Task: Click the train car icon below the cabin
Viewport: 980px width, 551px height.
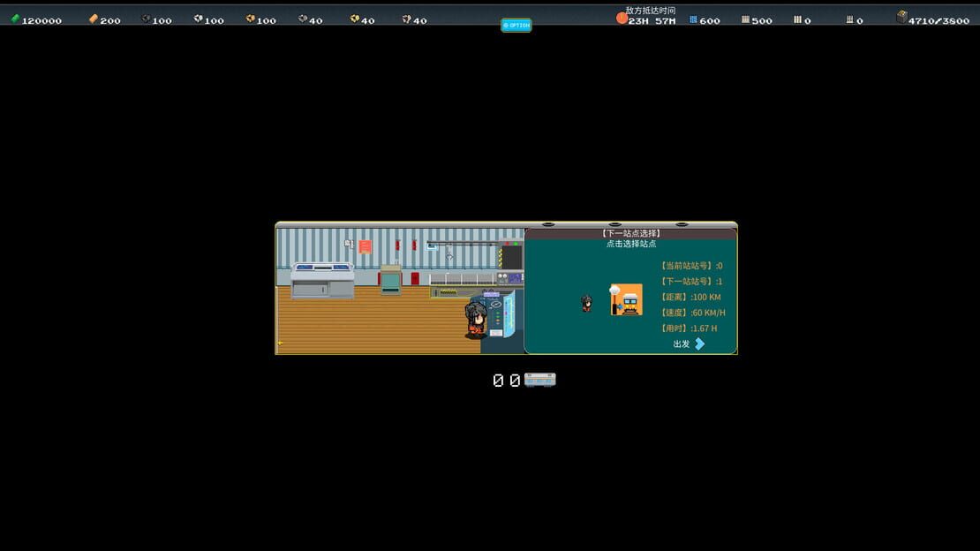Action: coord(540,380)
